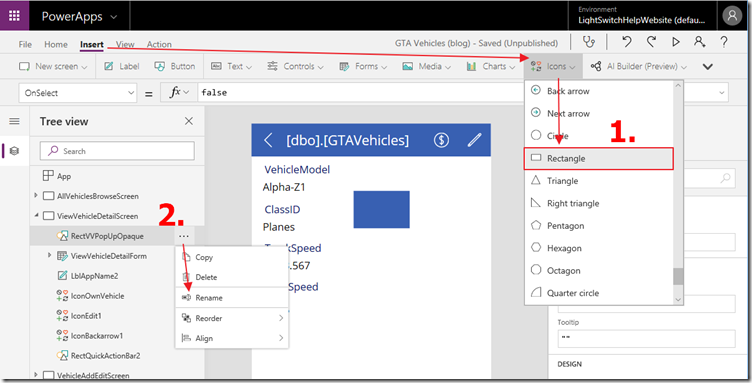Expand AllVehiclesBrowseScreen node
The image size is (752, 383).
point(35,196)
